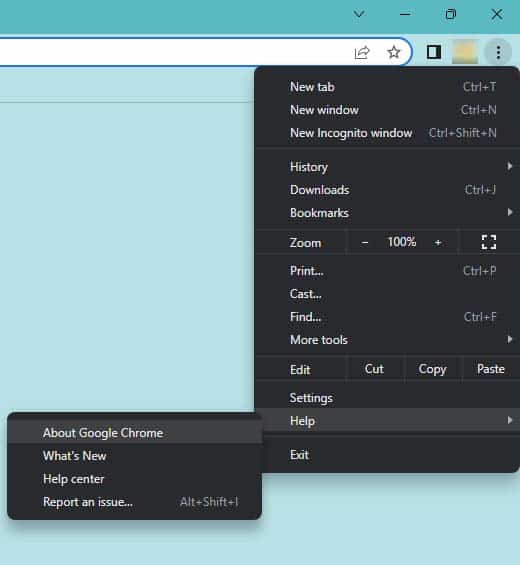Viewport: 520px width, 565px height.
Task: Open What's New page
Action: point(134,456)
